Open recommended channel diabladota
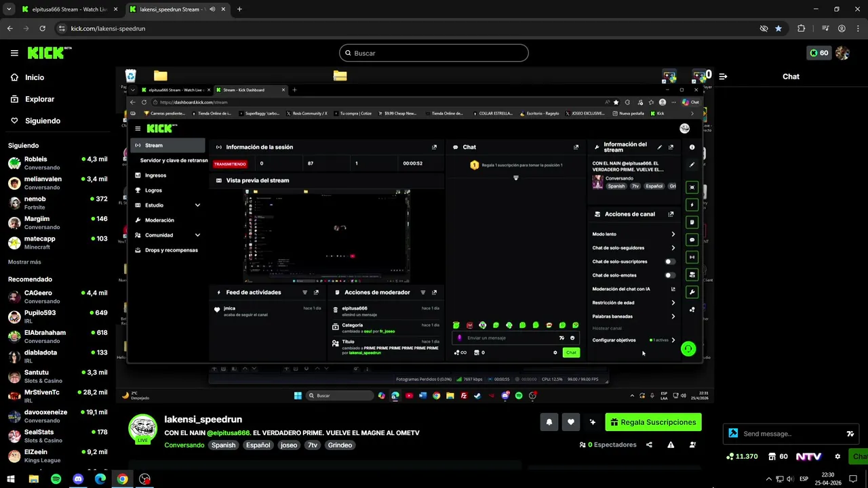The width and height of the screenshot is (868, 488). pyautogui.click(x=58, y=357)
